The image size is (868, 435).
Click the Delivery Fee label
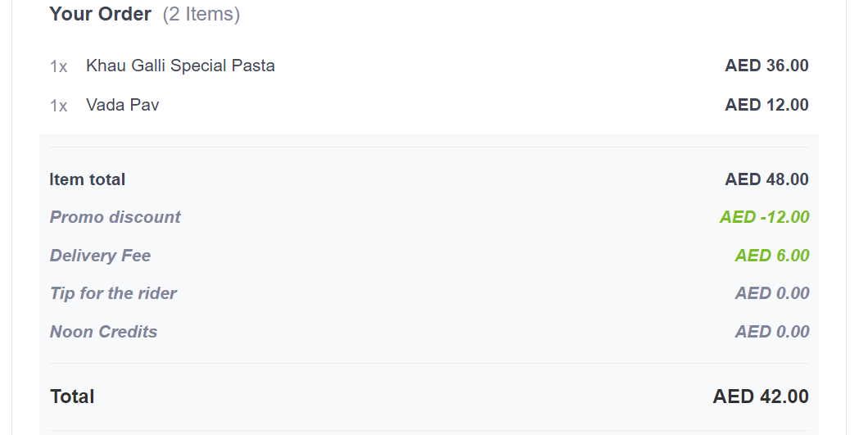(100, 256)
